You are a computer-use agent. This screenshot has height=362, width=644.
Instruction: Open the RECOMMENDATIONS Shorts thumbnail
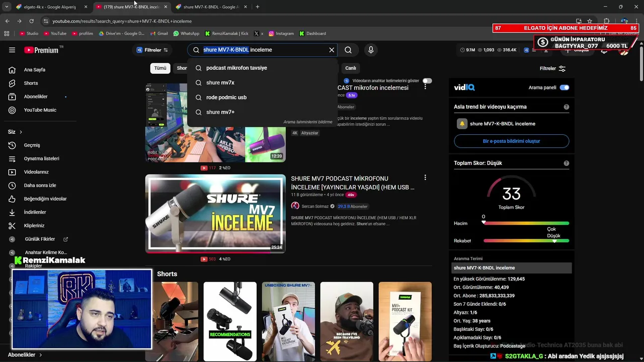[x=230, y=321]
